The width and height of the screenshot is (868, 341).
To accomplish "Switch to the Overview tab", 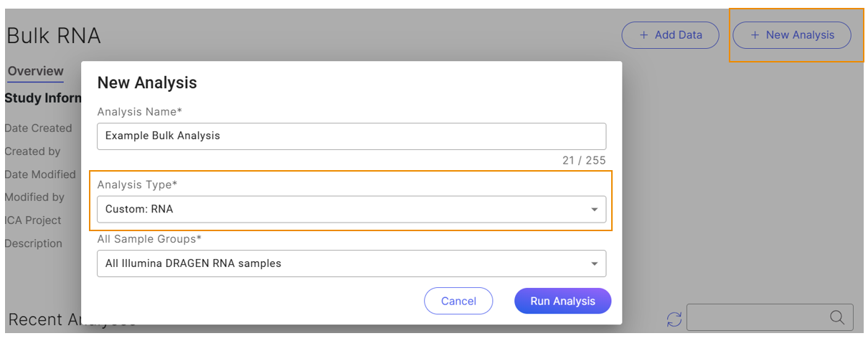I will (x=36, y=71).
